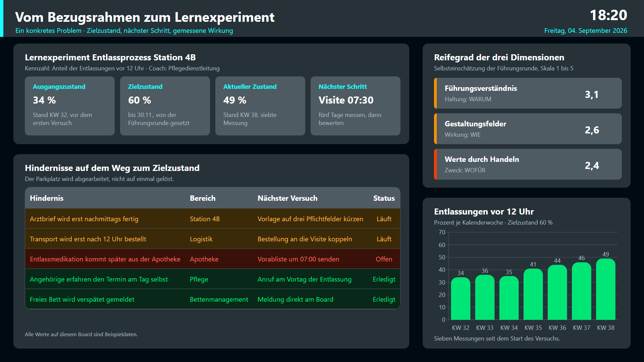Image resolution: width=644 pixels, height=362 pixels.
Task: Select row 'Entlassmedikation kommt später aus der Apotheke'
Action: 213,259
